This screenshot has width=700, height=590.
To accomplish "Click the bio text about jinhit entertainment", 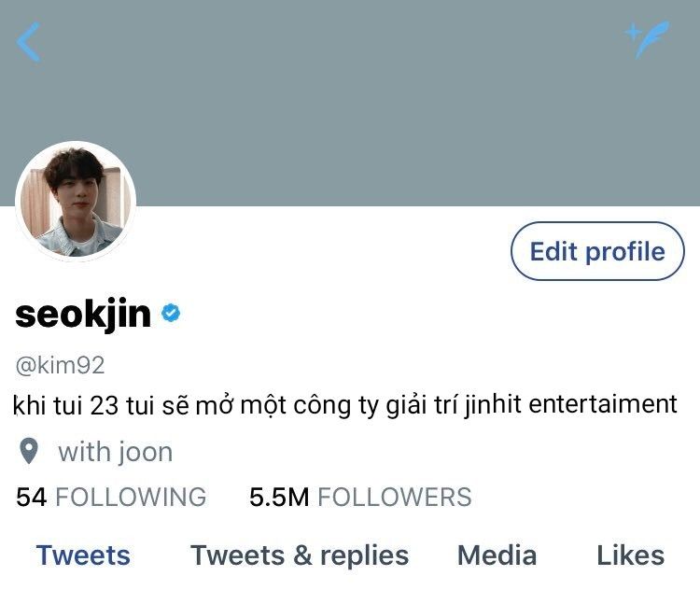I will tap(345, 405).
